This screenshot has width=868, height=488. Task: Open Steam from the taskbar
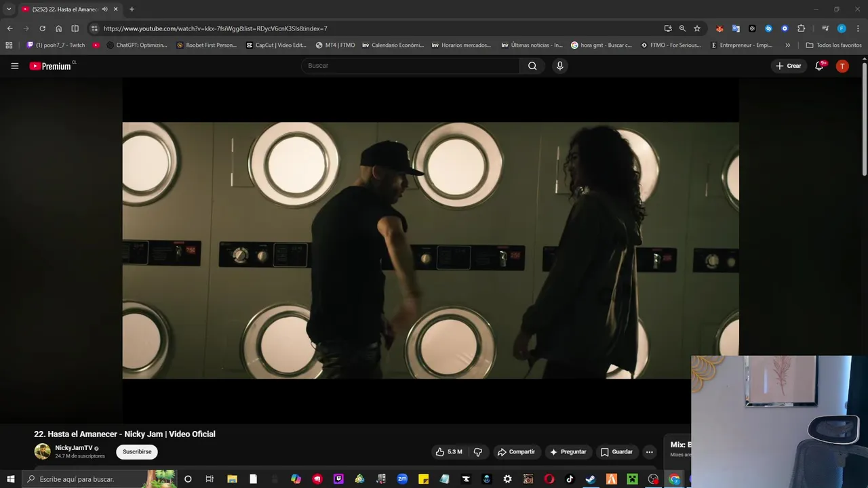click(x=591, y=479)
